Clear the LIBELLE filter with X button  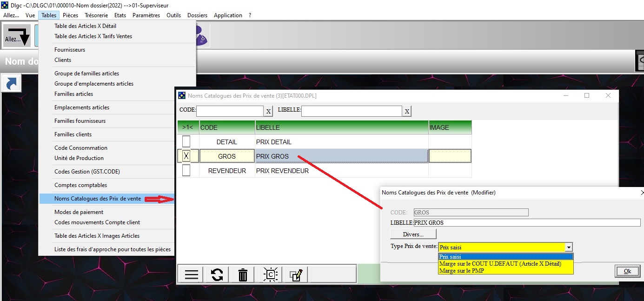[407, 111]
